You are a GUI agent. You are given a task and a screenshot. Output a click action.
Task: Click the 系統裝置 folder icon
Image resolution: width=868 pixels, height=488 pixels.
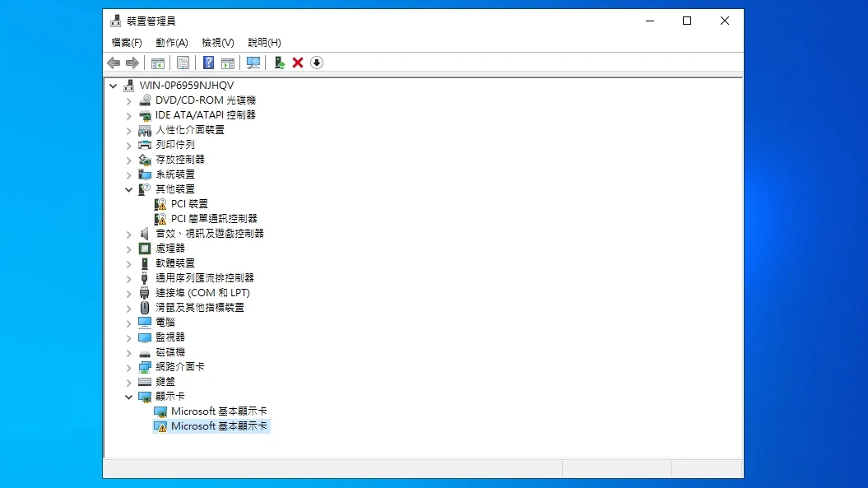pyautogui.click(x=145, y=174)
